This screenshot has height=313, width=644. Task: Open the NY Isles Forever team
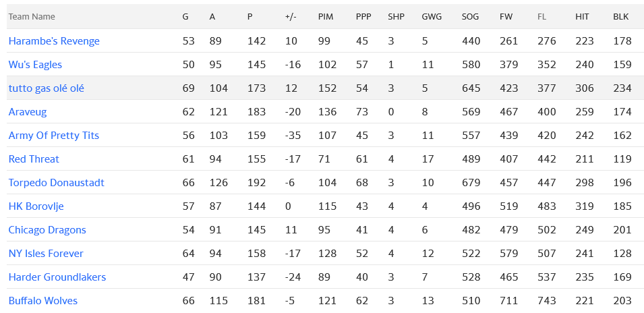pyautogui.click(x=46, y=254)
